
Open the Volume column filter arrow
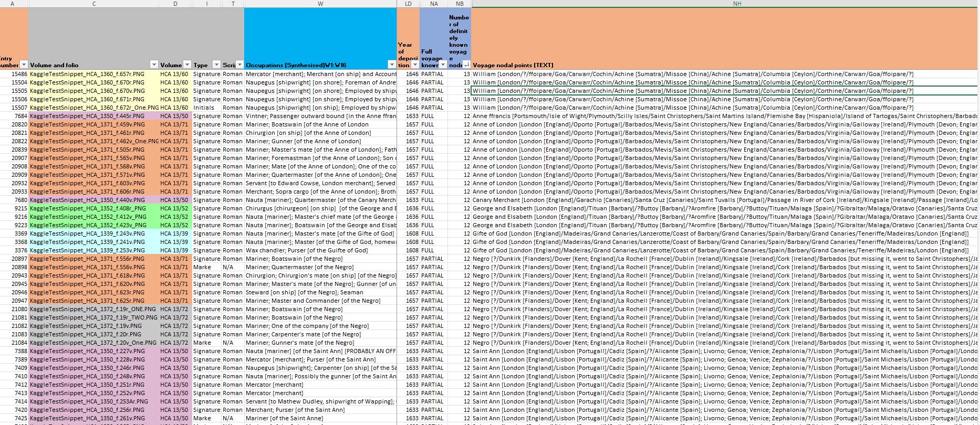click(187, 65)
